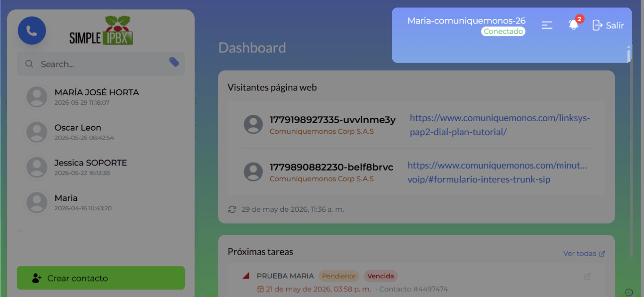Select visitor 1779198927335-uvvlnme3y

pyautogui.click(x=332, y=120)
